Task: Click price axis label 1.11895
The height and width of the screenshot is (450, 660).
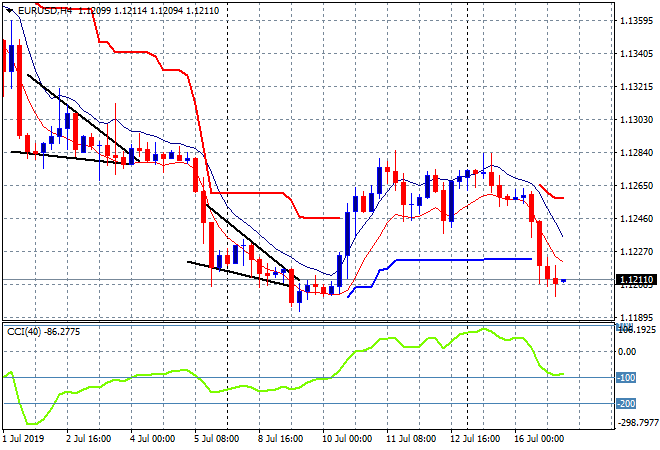Action: [x=637, y=317]
